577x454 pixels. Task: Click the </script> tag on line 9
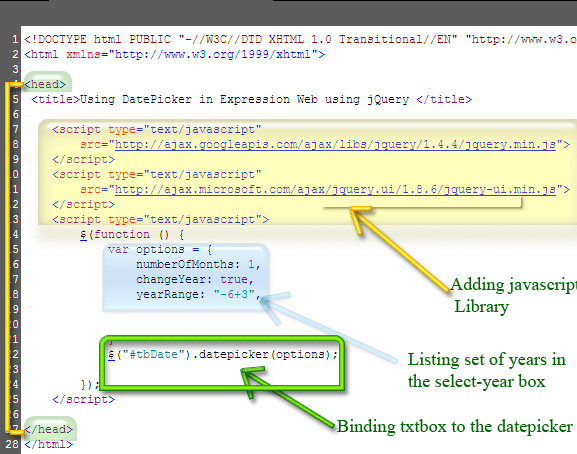[84, 160]
